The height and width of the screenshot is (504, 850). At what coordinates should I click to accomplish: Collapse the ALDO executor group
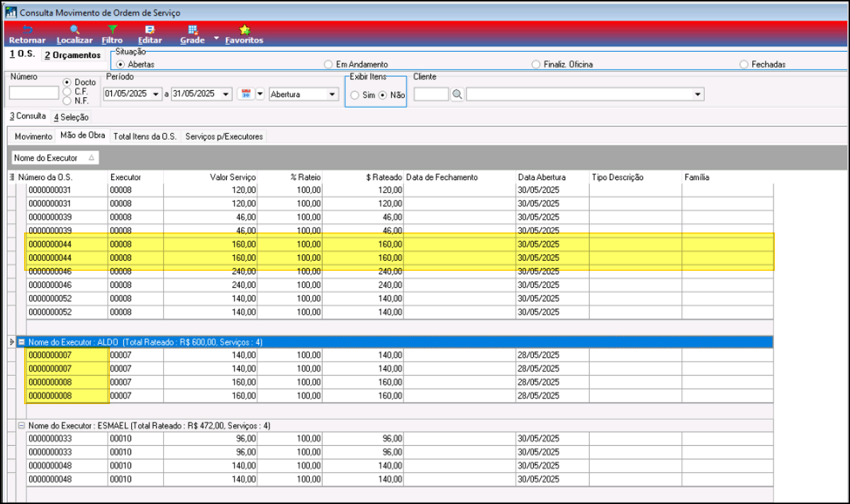click(x=22, y=342)
